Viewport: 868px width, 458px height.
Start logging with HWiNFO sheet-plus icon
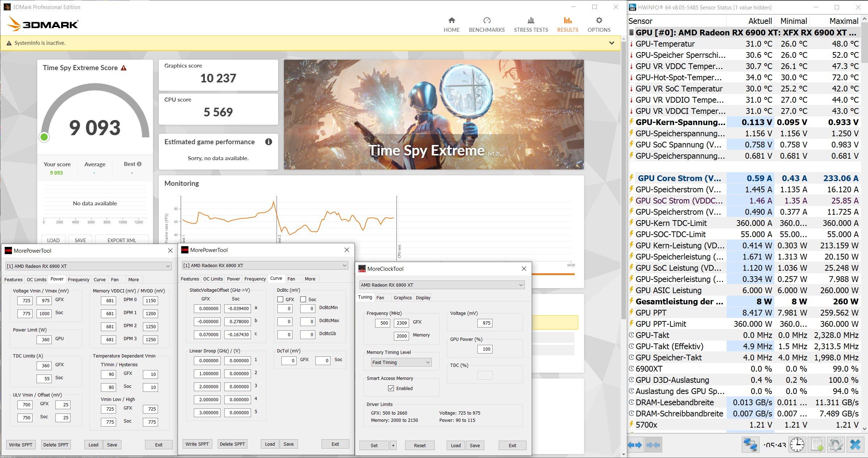(x=817, y=445)
